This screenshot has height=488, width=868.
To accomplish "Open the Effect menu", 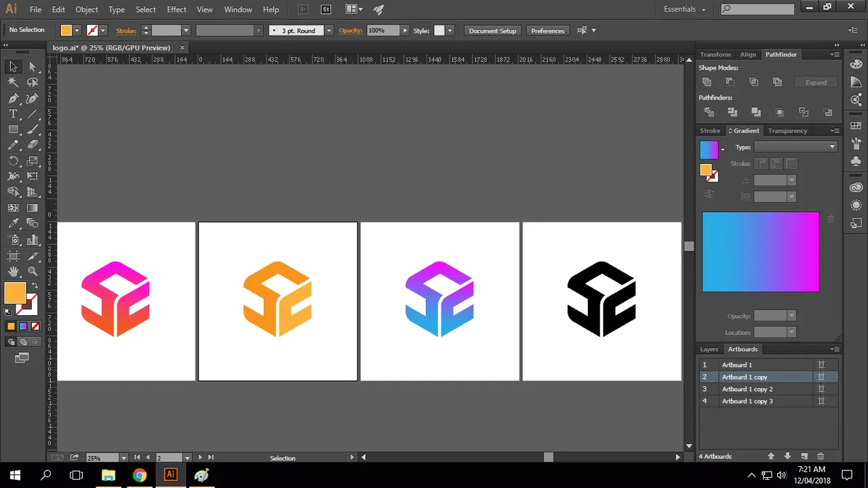I will [x=176, y=9].
